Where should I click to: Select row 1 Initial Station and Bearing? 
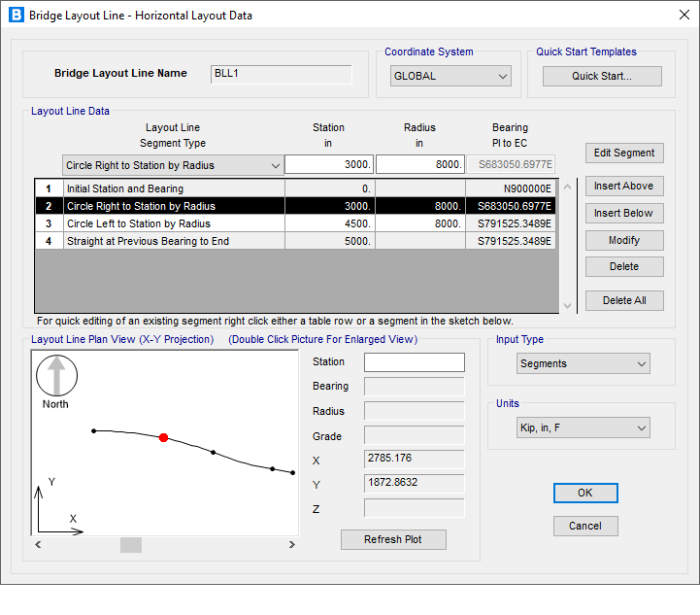pyautogui.click(x=175, y=188)
